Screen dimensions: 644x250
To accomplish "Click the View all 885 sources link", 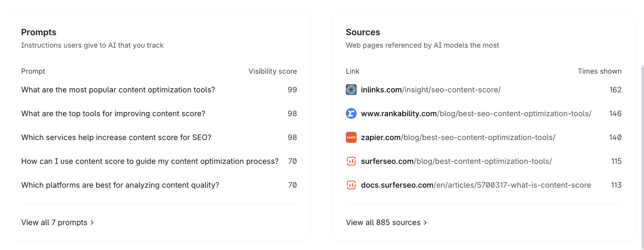I will tap(383, 223).
